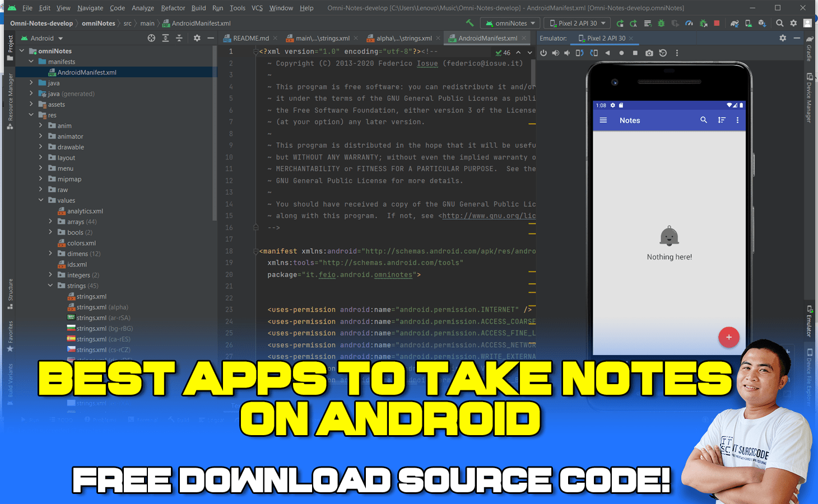Stop the running app via red square icon
This screenshot has width=818, height=504.
tap(717, 23)
